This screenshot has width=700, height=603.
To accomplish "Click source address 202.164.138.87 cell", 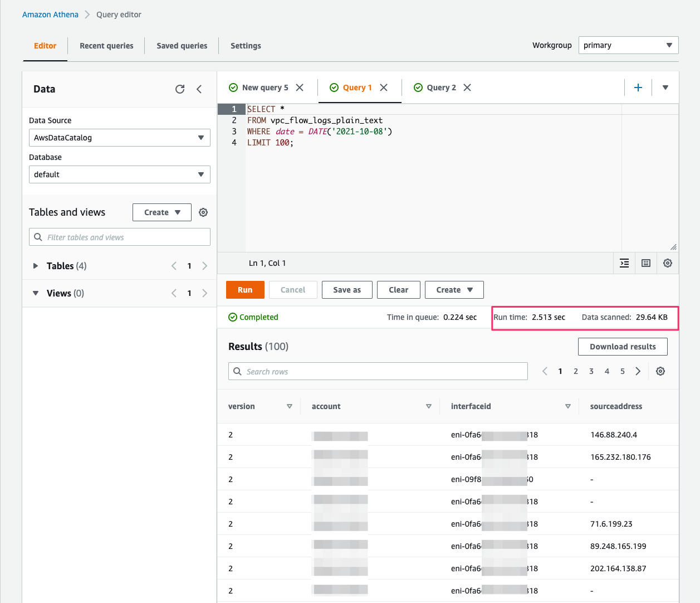I will point(618,568).
